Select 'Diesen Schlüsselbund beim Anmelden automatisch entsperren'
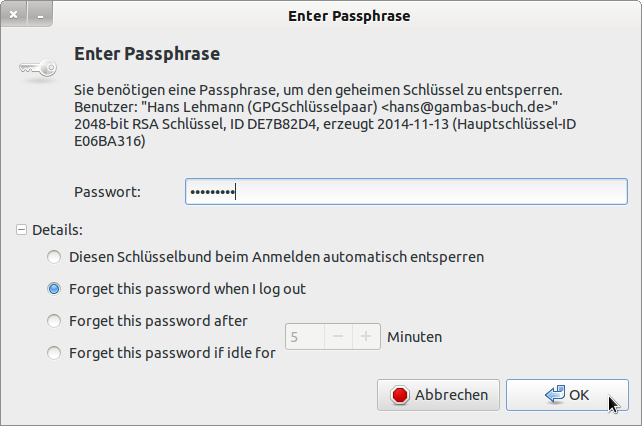The image size is (642, 426). tap(54, 257)
